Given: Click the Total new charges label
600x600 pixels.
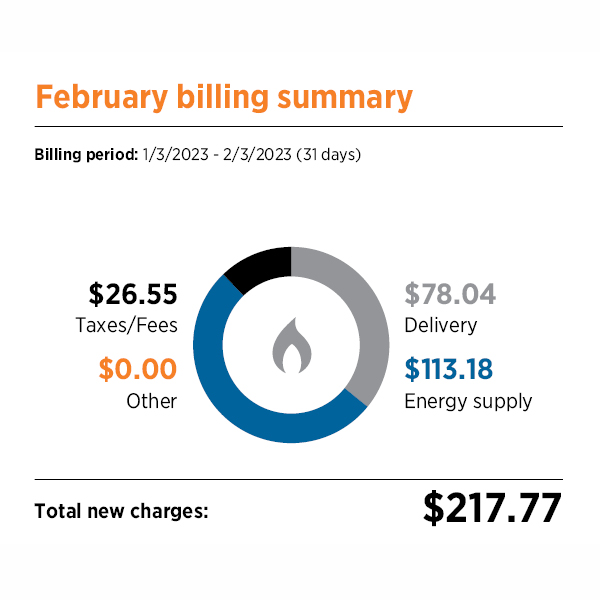Looking at the screenshot, I should (121, 510).
